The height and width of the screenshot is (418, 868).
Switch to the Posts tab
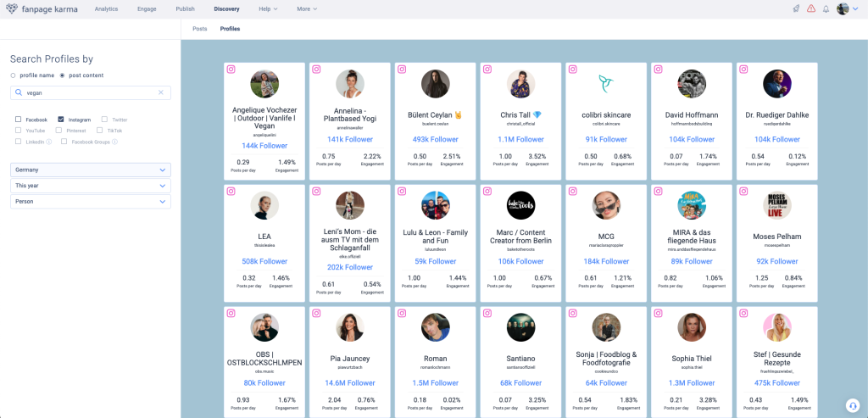[x=200, y=29]
